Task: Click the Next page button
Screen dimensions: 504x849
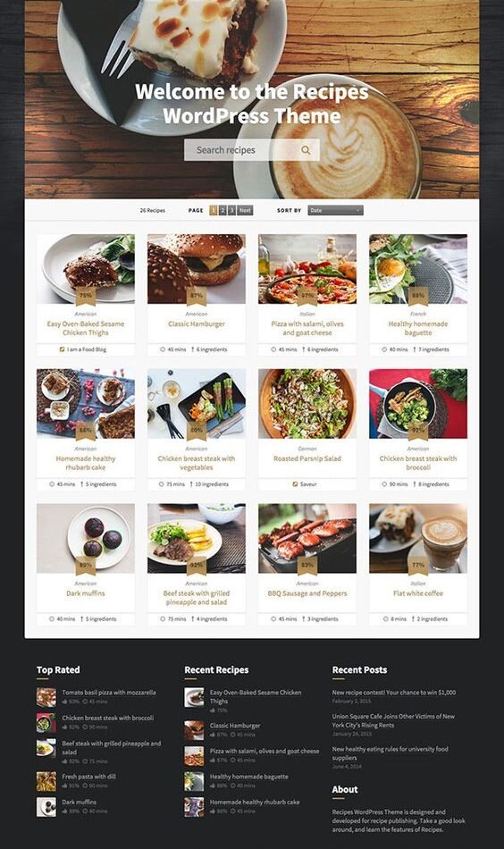Action: pos(245,210)
